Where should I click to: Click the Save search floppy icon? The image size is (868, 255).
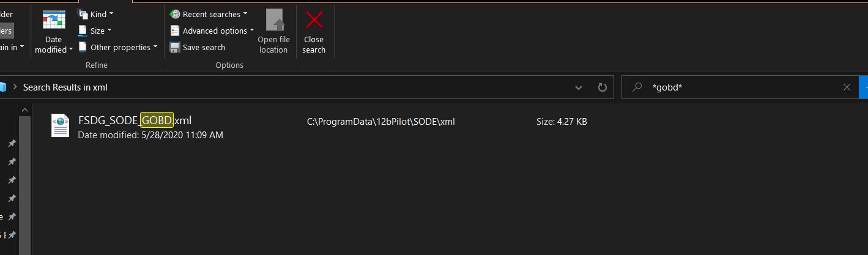coord(175,47)
